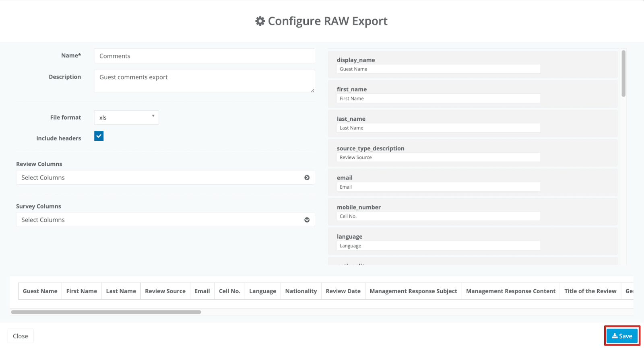Click the Nationality column header
This screenshot has height=348, width=644.
point(301,291)
